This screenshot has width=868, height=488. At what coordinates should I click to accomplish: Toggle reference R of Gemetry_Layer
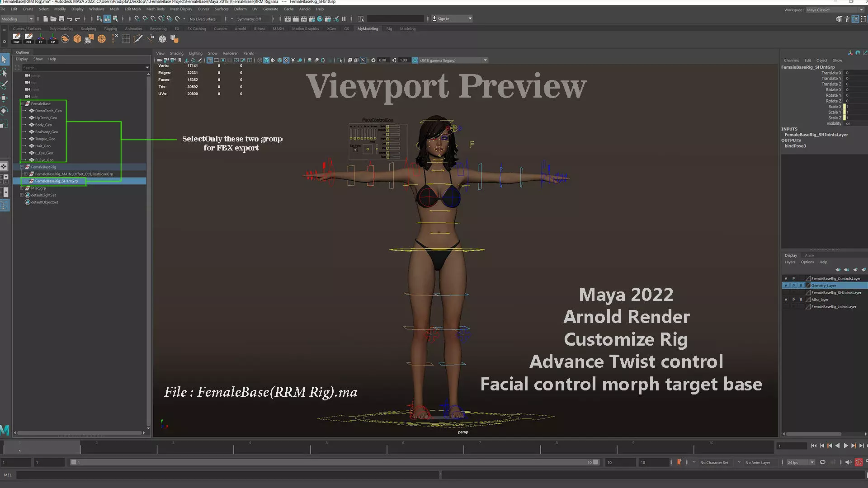click(x=801, y=286)
